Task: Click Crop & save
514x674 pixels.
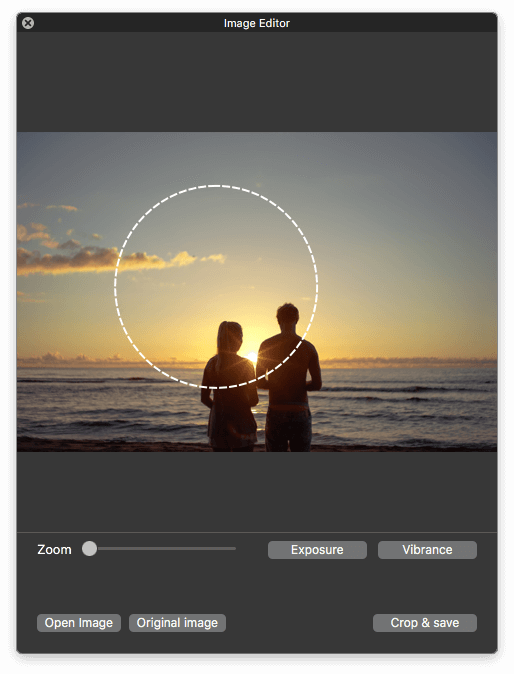Action: [x=425, y=623]
